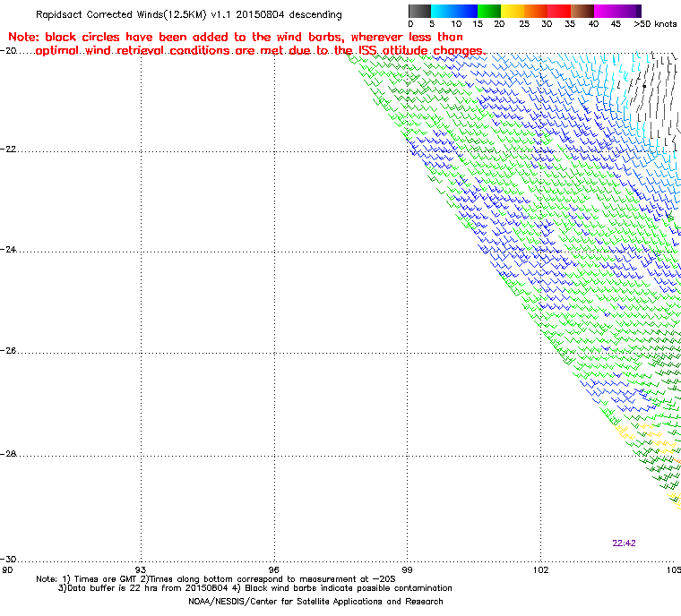The height and width of the screenshot is (616, 681).
Task: Click the '25' tick label on legend
Action: click(524, 24)
